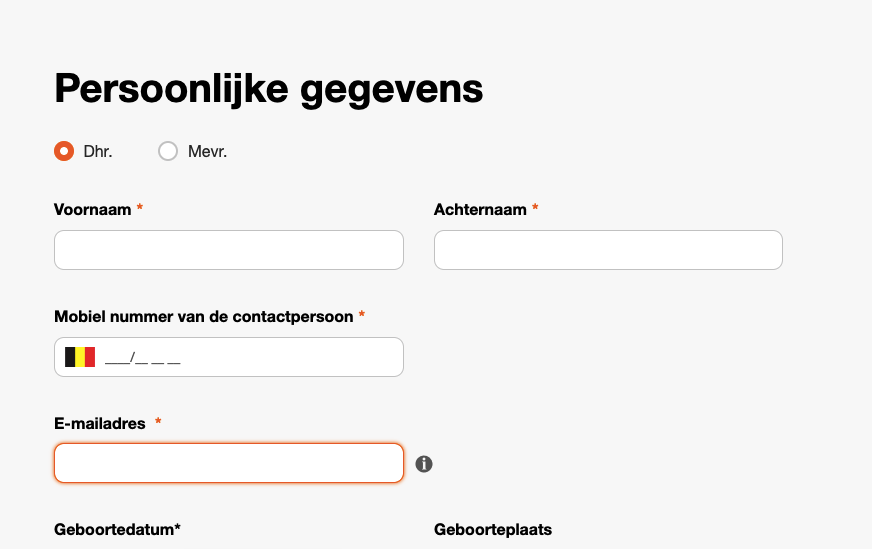Screen dimensions: 872x549
Task: Open the info icon beside E-mailadres field
Action: (424, 464)
